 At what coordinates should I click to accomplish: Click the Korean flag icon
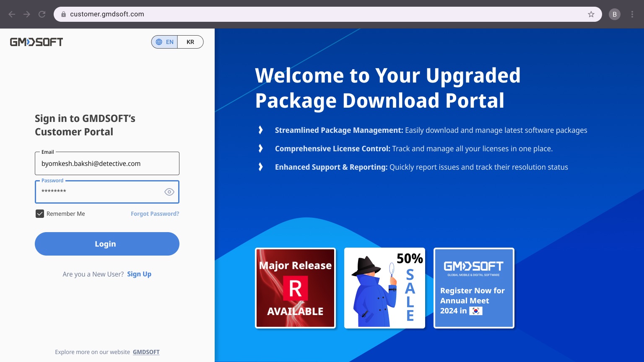[476, 311]
